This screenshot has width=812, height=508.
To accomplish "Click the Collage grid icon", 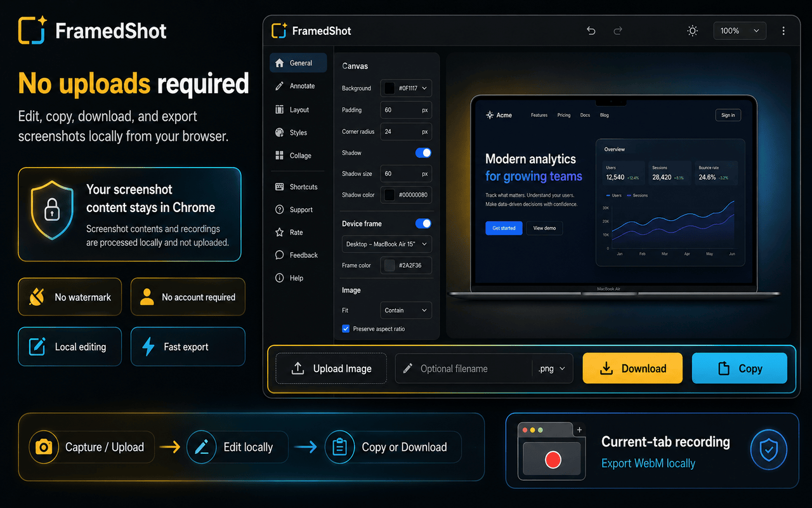I will tap(279, 155).
